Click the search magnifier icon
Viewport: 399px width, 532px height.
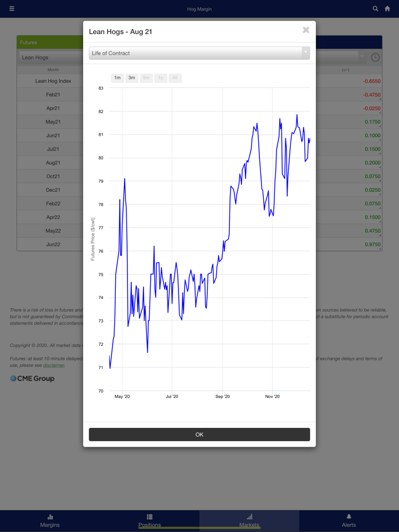click(x=375, y=9)
